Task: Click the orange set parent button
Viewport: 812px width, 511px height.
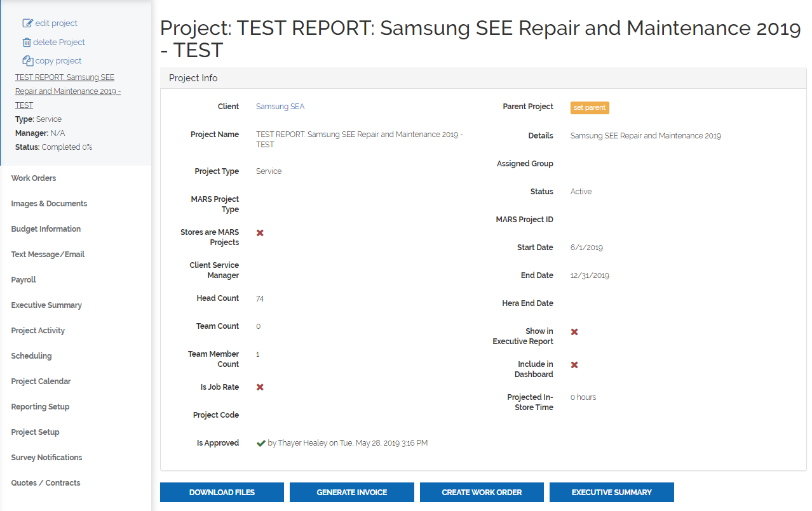Action: [x=590, y=108]
